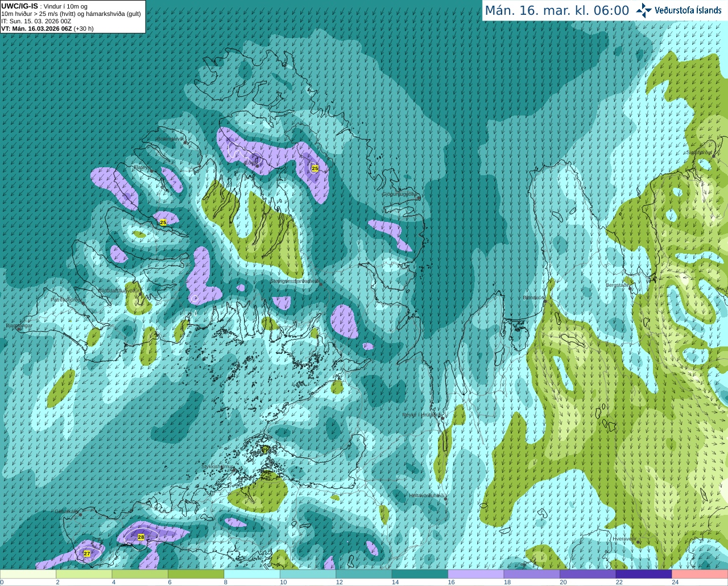The height and width of the screenshot is (586, 728).
Task: Click the legend value 8
Action: point(226,582)
